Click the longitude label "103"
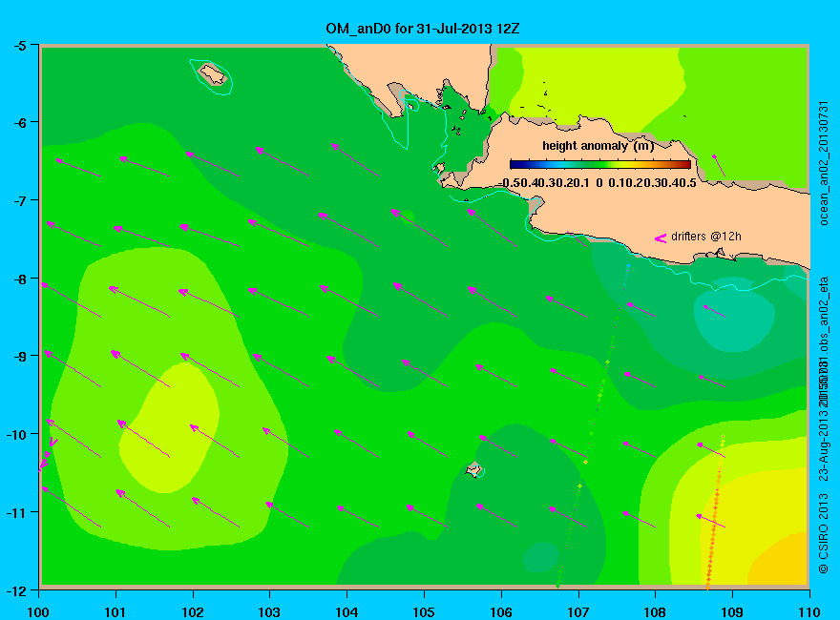Image resolution: width=840 pixels, height=620 pixels. tap(269, 612)
